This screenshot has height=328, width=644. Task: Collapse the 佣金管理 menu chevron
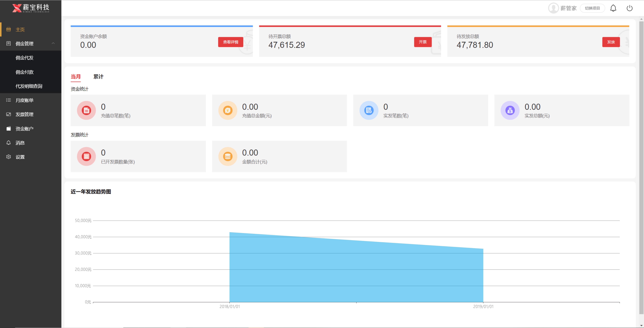53,43
